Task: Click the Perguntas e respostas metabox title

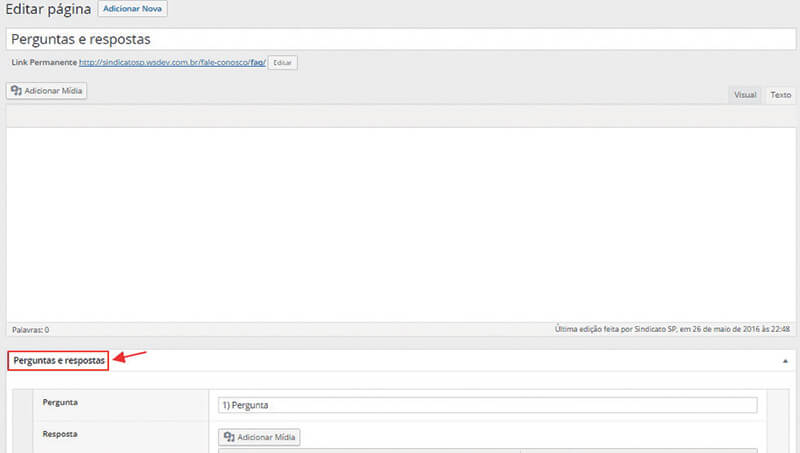Action: click(59, 360)
